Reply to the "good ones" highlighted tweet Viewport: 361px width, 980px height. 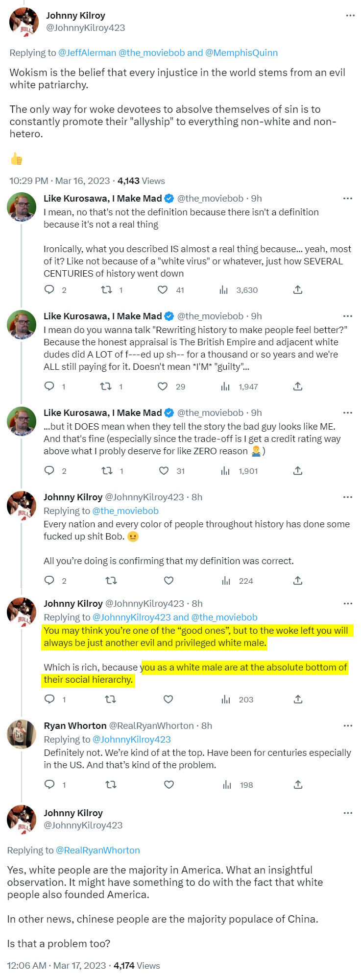(x=49, y=699)
